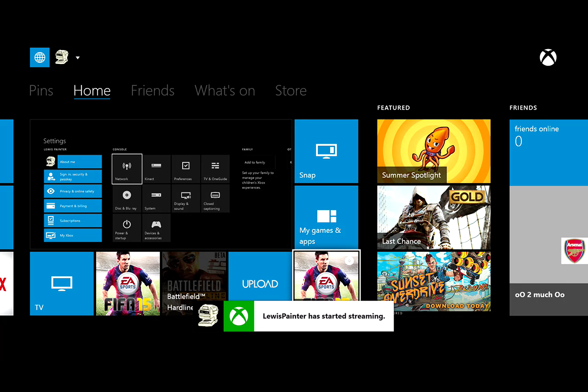Open Payment & billing option

[73, 206]
